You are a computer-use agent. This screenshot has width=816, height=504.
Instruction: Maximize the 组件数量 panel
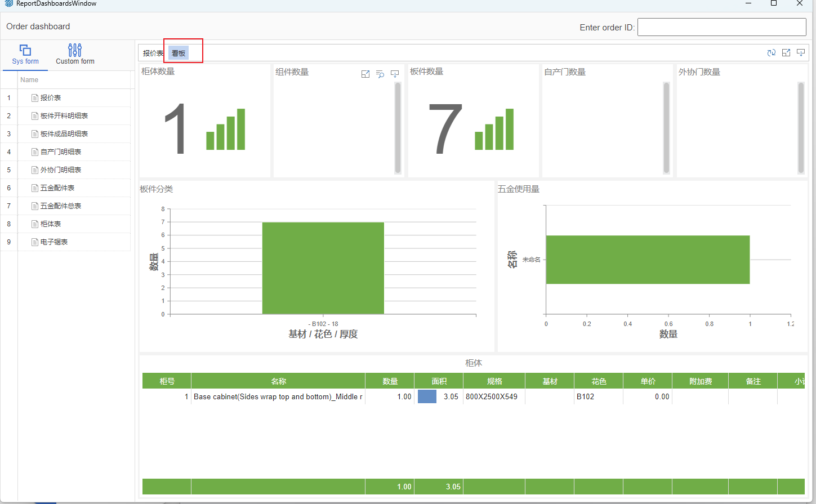pos(365,74)
